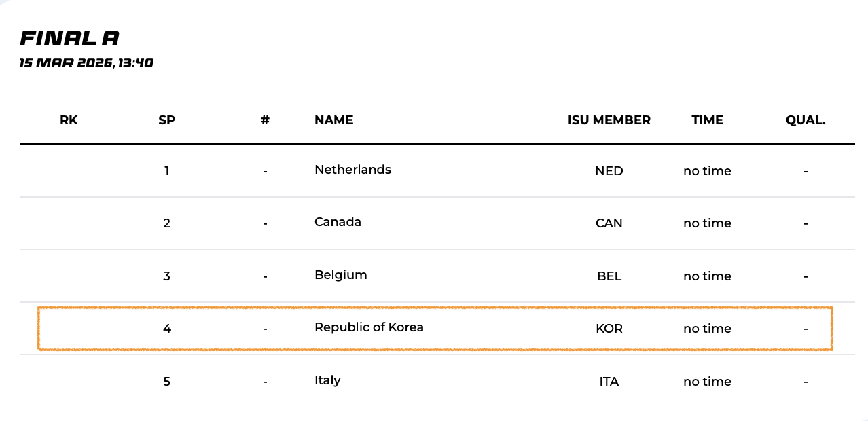Open the Netherlands team entry
868x421 pixels.
(x=352, y=170)
